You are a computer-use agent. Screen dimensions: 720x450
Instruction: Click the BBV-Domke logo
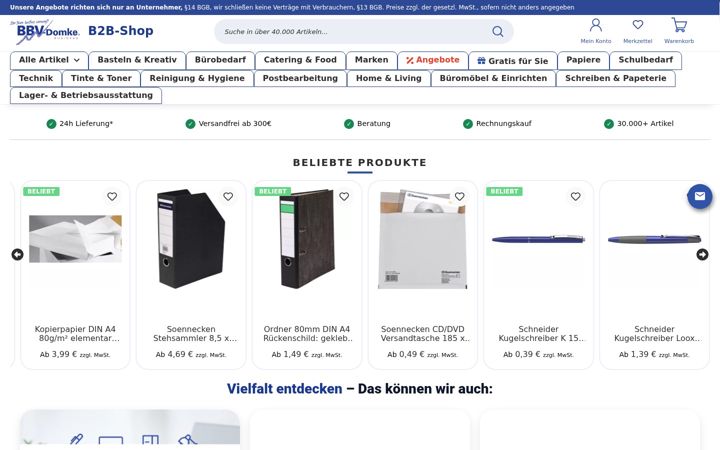point(45,32)
